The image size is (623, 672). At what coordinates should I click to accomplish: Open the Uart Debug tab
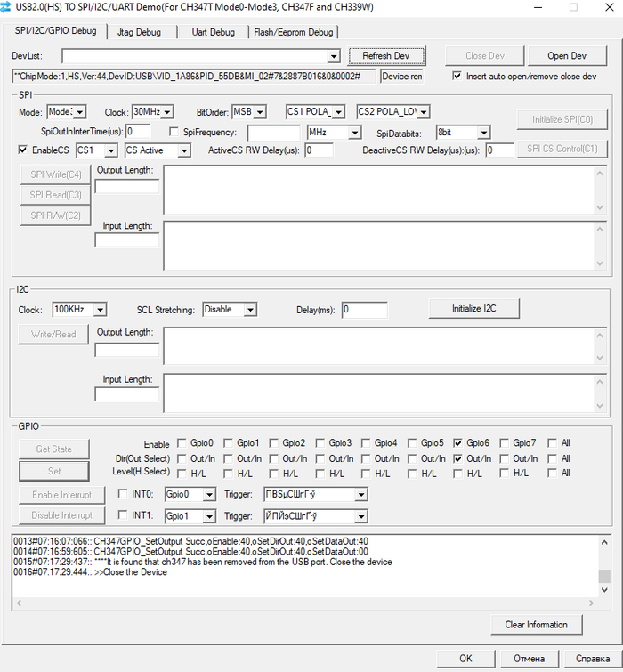click(214, 32)
